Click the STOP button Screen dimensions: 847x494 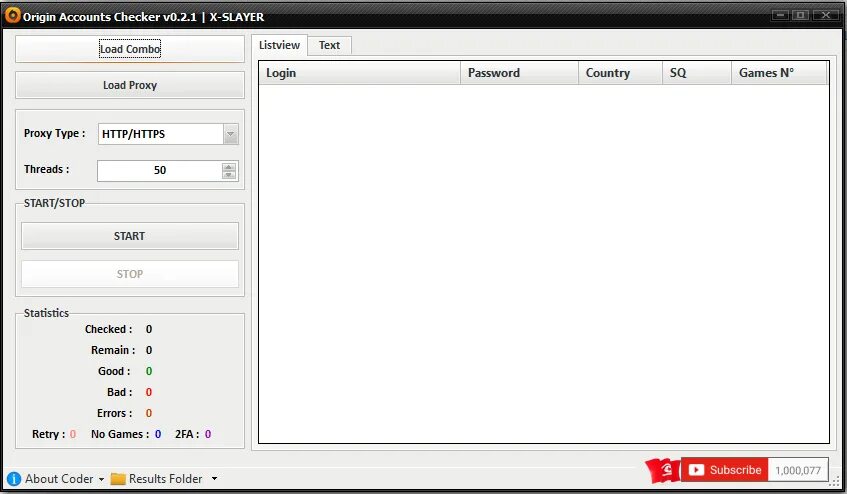pos(130,274)
